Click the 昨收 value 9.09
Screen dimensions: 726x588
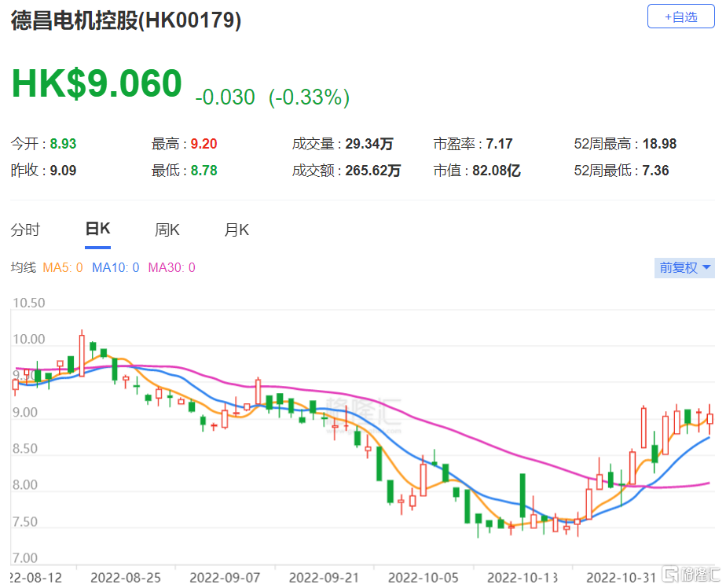(63, 171)
